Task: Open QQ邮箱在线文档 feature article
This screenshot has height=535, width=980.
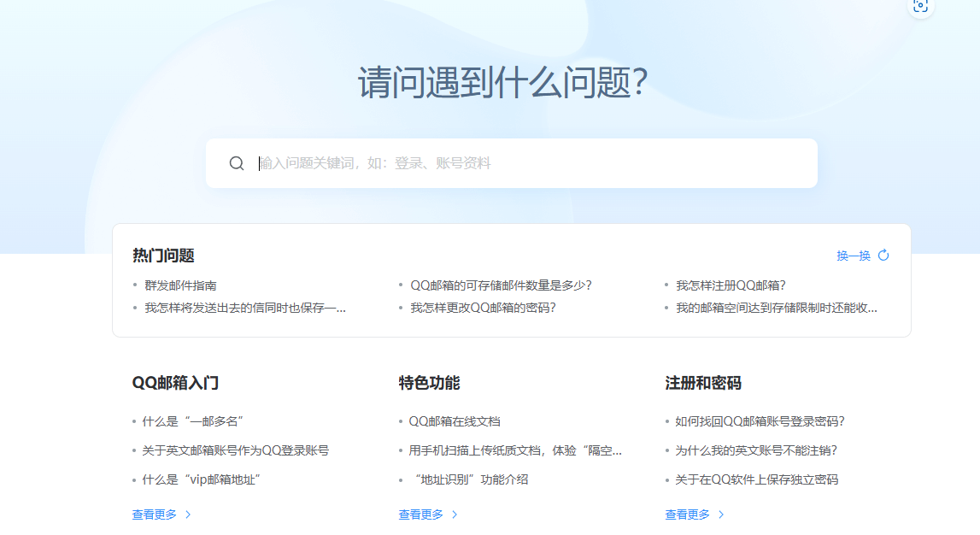Action: click(454, 421)
